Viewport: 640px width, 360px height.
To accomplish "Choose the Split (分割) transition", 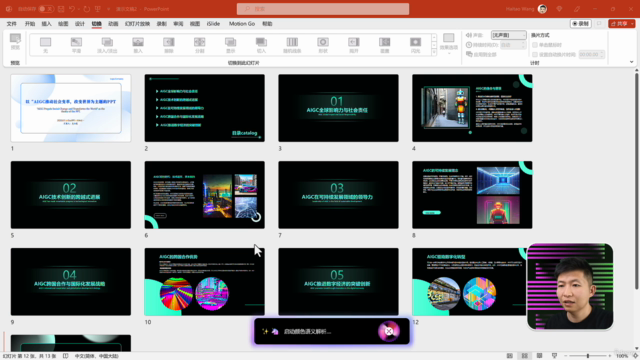I will coord(200,45).
